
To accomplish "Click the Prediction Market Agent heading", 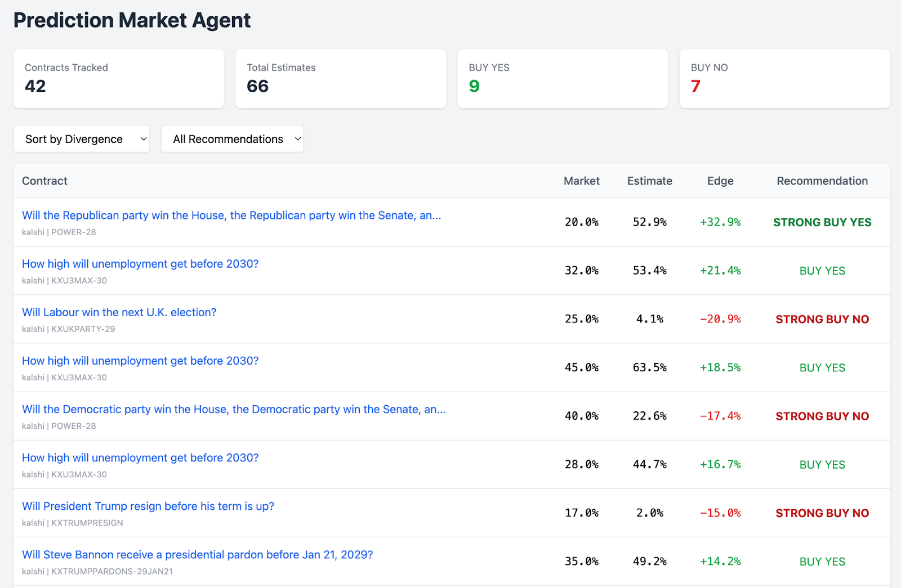I will coord(132,20).
